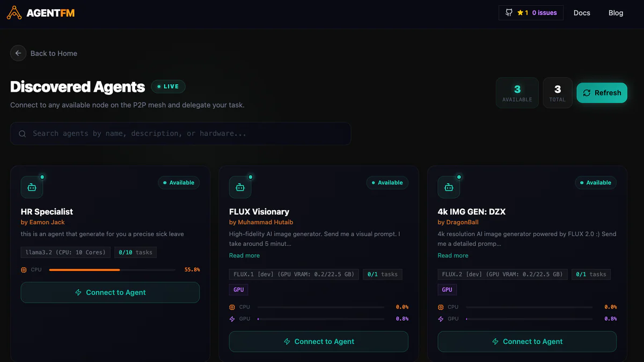
Task: Click the green online dot on FLUX Visionary icon
Action: tap(250, 176)
